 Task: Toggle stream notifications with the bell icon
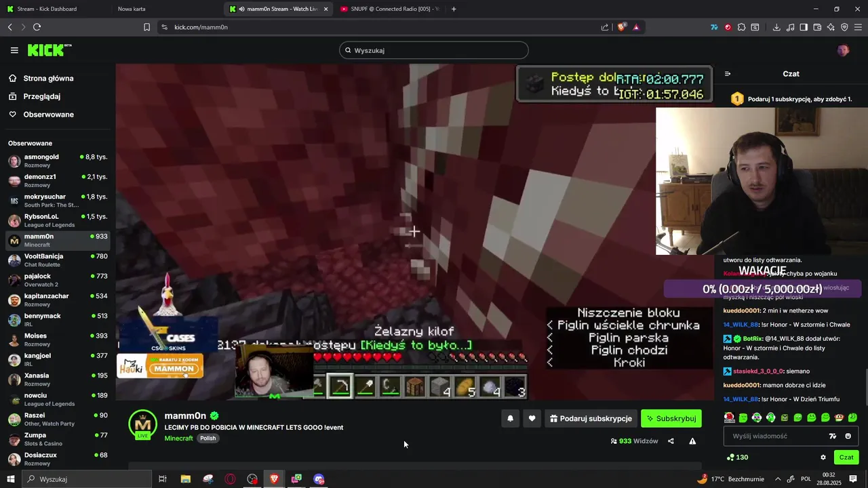pos(511,419)
